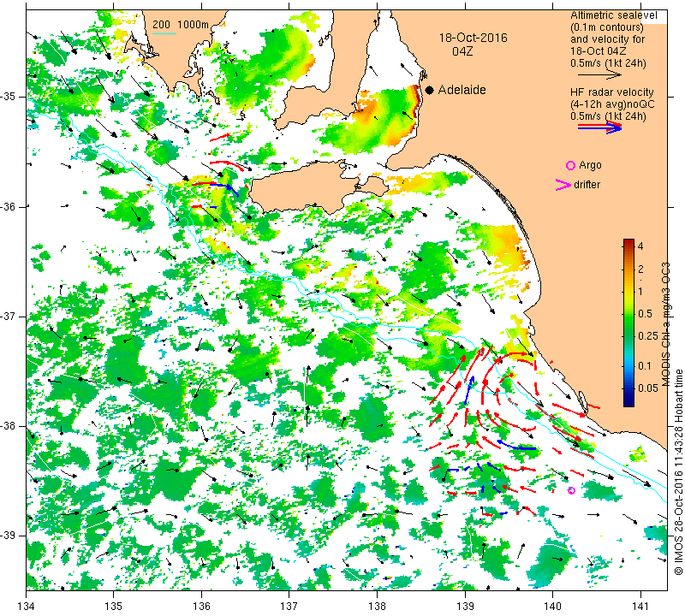This screenshot has width=685, height=616.
Task: Click the 'MODIS Chl-a mg/m3 OC3' colorbar title
Action: [666, 324]
